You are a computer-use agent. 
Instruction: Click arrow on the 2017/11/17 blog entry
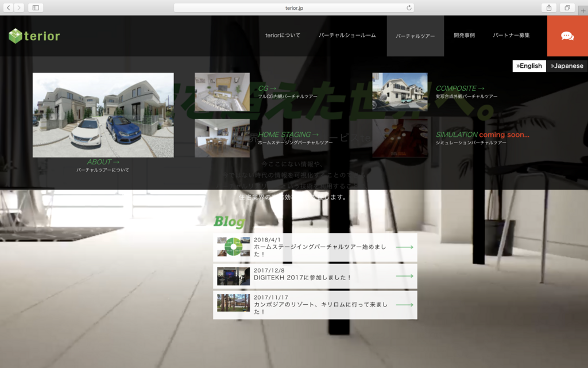click(x=405, y=305)
